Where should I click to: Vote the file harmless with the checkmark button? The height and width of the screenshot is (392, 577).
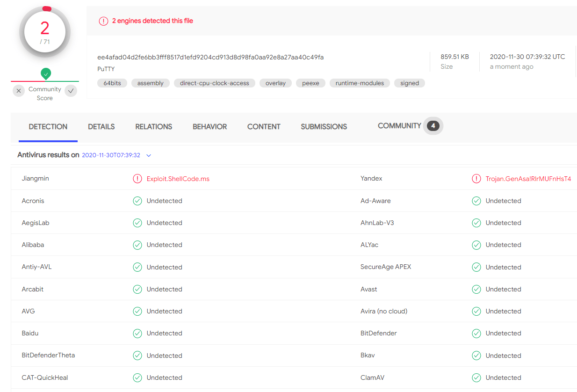point(71,91)
